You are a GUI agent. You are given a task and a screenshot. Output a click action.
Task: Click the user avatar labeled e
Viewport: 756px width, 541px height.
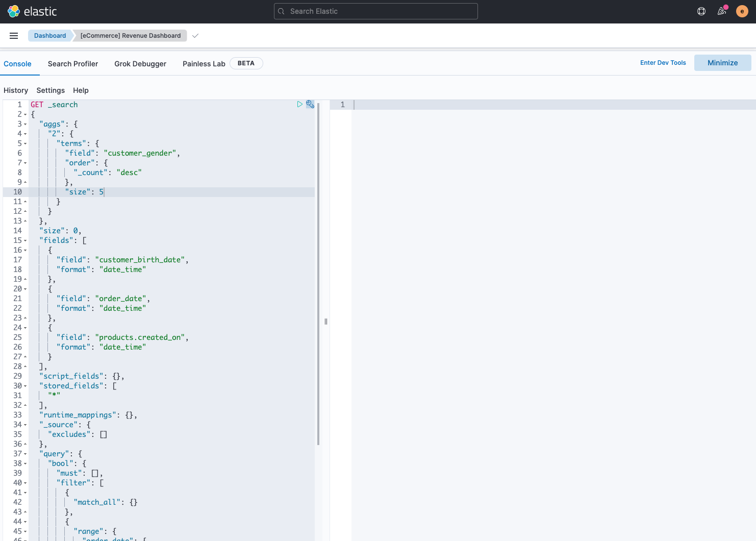coord(742,11)
